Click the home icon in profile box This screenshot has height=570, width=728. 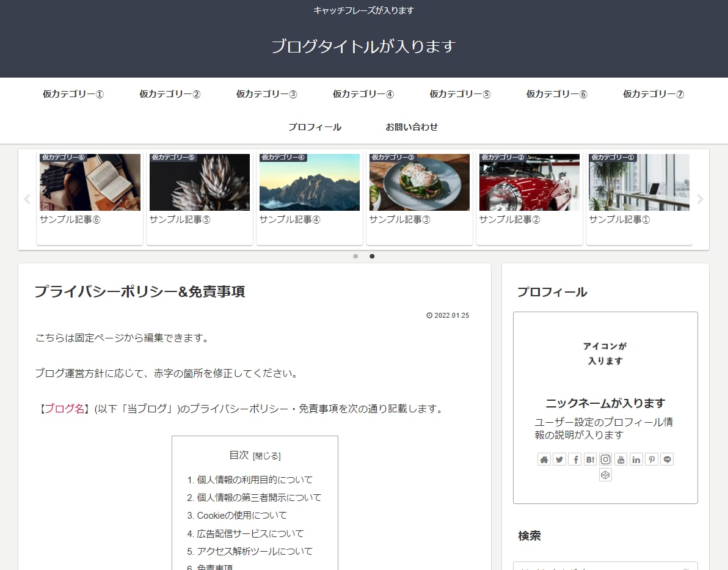(x=544, y=459)
